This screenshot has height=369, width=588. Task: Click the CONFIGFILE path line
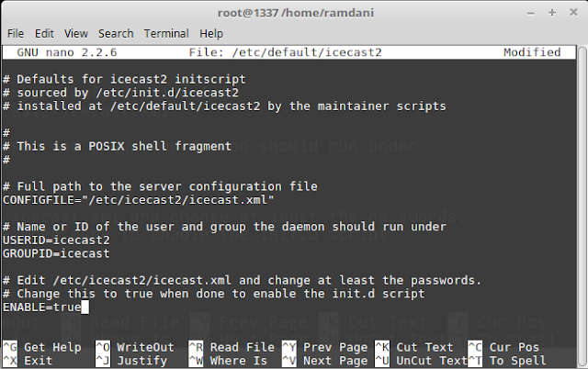point(139,200)
